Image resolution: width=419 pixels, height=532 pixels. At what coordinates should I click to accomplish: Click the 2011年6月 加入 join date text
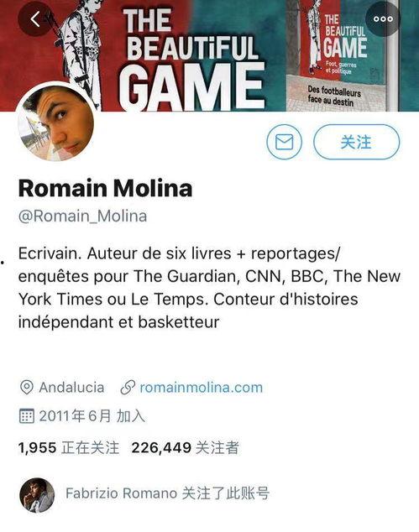(x=92, y=416)
